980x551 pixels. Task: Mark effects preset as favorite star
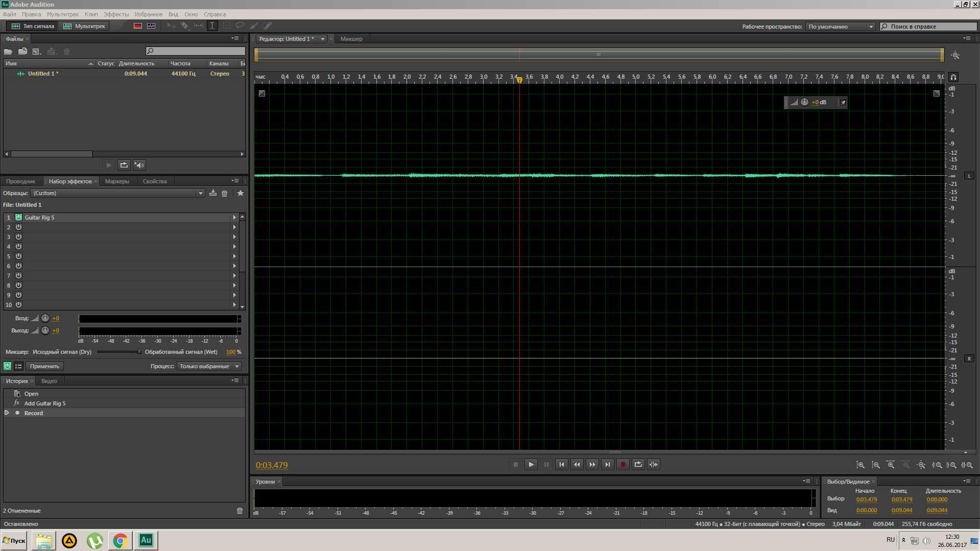pyautogui.click(x=241, y=193)
